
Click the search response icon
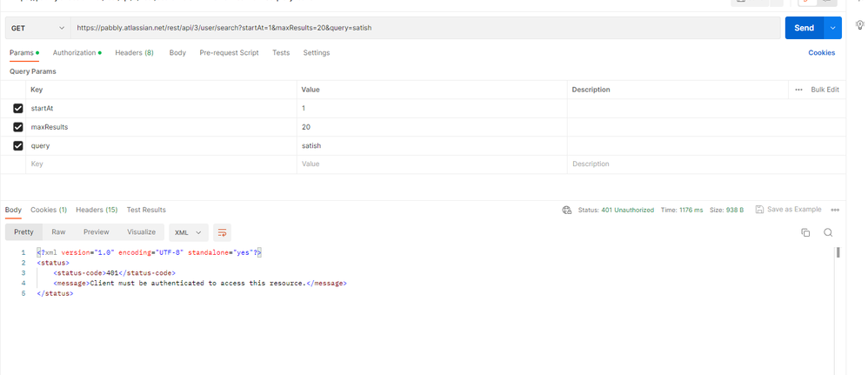828,232
